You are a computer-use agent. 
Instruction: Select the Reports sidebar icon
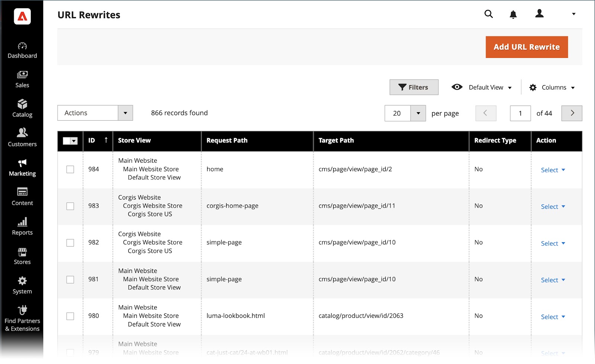pyautogui.click(x=22, y=226)
